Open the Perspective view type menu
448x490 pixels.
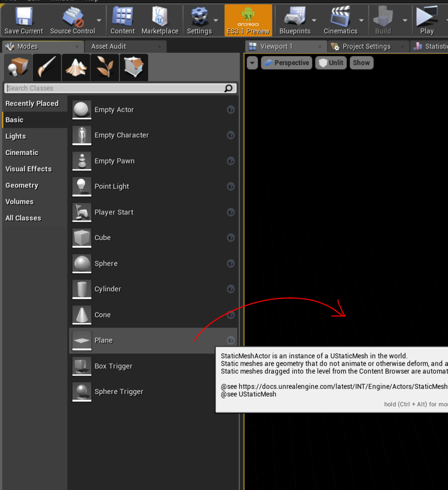point(287,63)
